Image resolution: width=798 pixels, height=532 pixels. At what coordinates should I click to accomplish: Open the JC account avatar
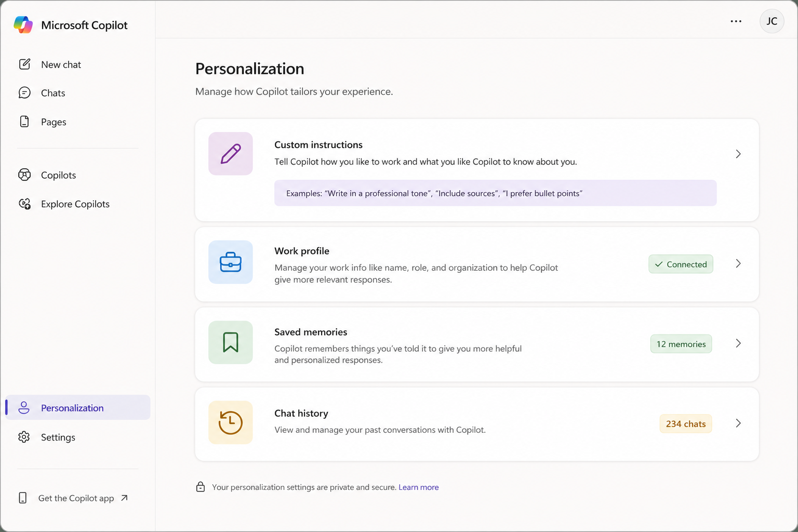point(772,21)
